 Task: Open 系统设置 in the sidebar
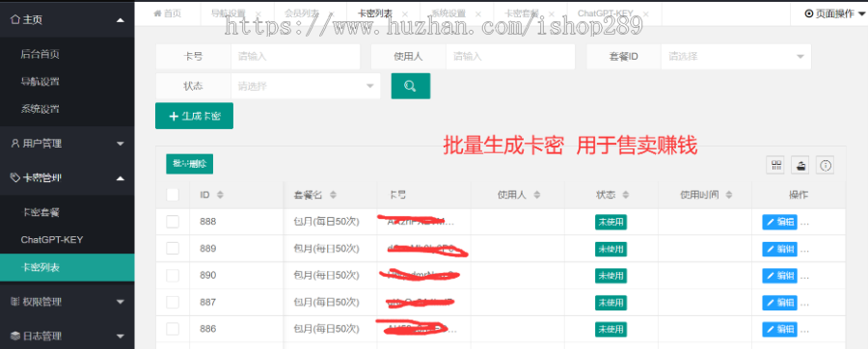click(67, 109)
